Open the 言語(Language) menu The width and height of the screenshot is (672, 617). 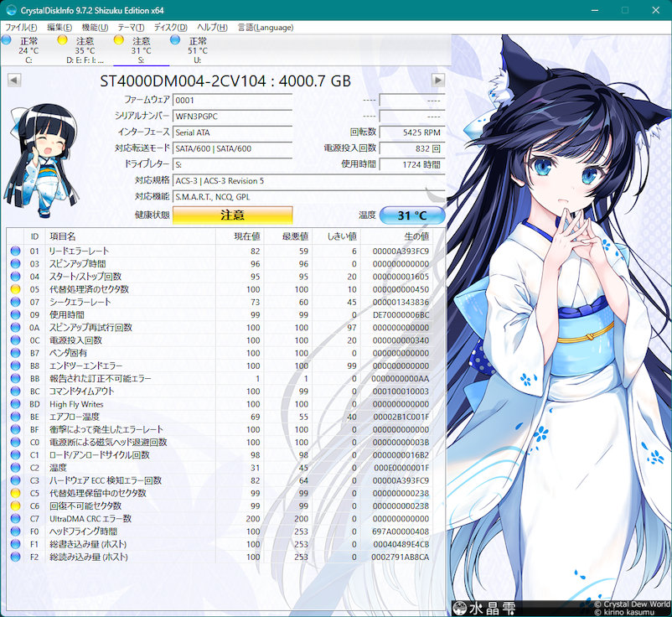pyautogui.click(x=264, y=28)
